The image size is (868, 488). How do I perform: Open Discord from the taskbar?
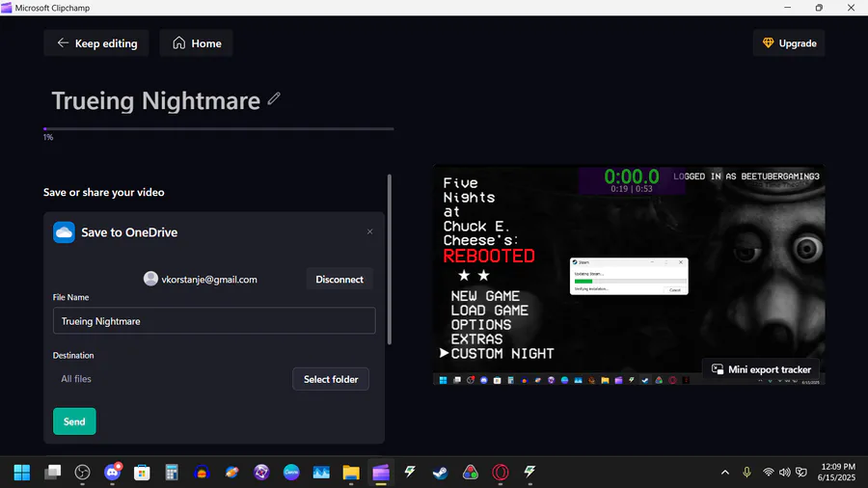113,472
